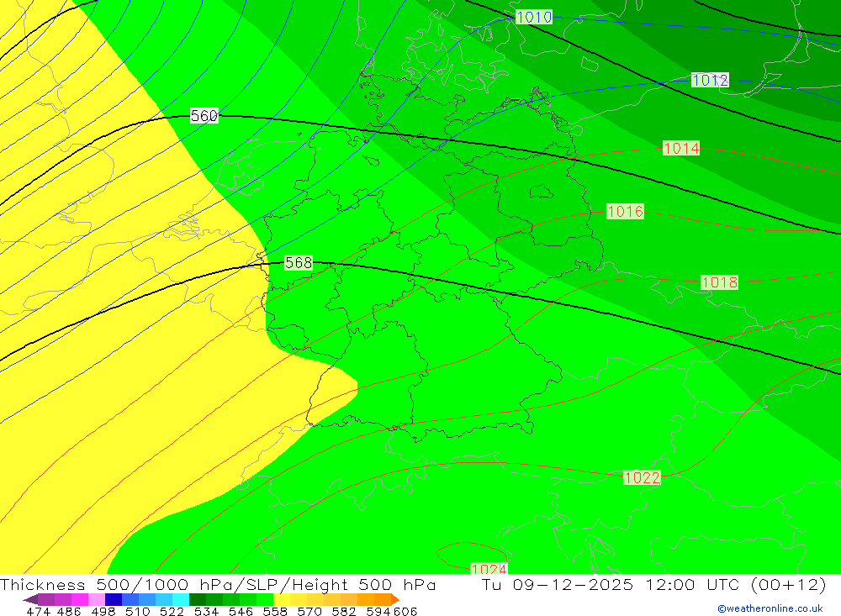Select the bright magenta legend swatch
Viewport: 841px width, 616px height.
point(80,600)
